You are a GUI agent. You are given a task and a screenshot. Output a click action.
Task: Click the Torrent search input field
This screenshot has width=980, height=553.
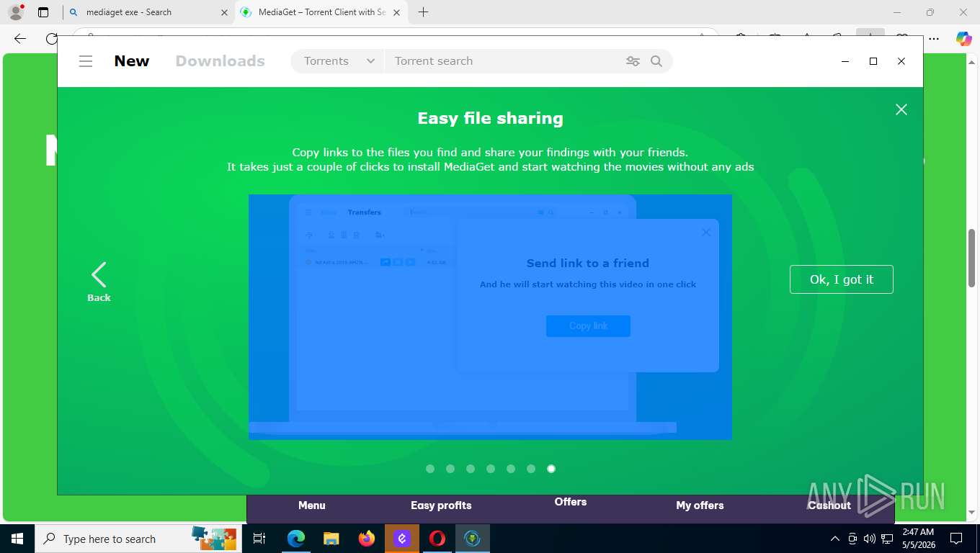(x=504, y=61)
